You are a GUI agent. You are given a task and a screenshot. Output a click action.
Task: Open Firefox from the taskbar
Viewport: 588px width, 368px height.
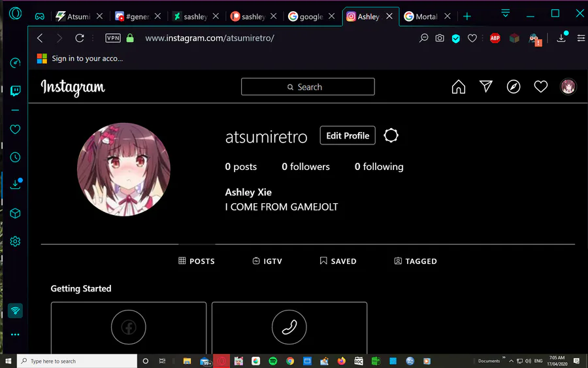[341, 361]
